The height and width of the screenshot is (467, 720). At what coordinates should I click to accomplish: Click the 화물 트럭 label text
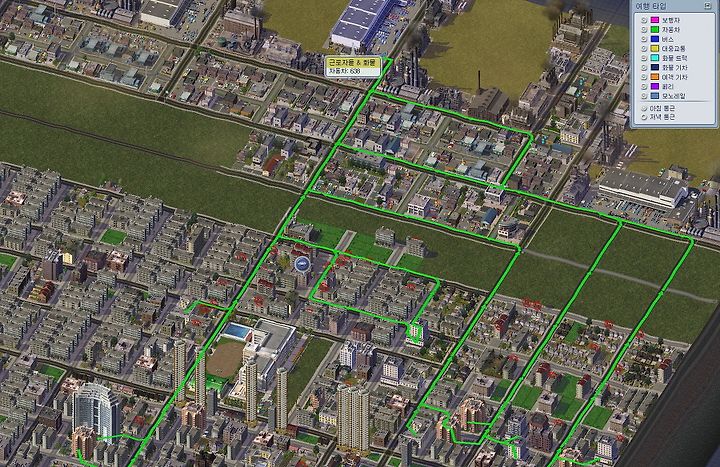coord(675,58)
